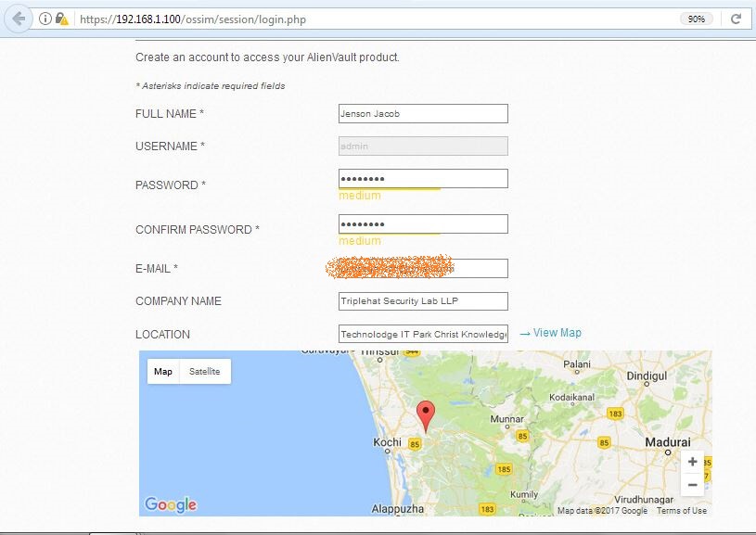Switch the map to Satellite view

(x=204, y=371)
